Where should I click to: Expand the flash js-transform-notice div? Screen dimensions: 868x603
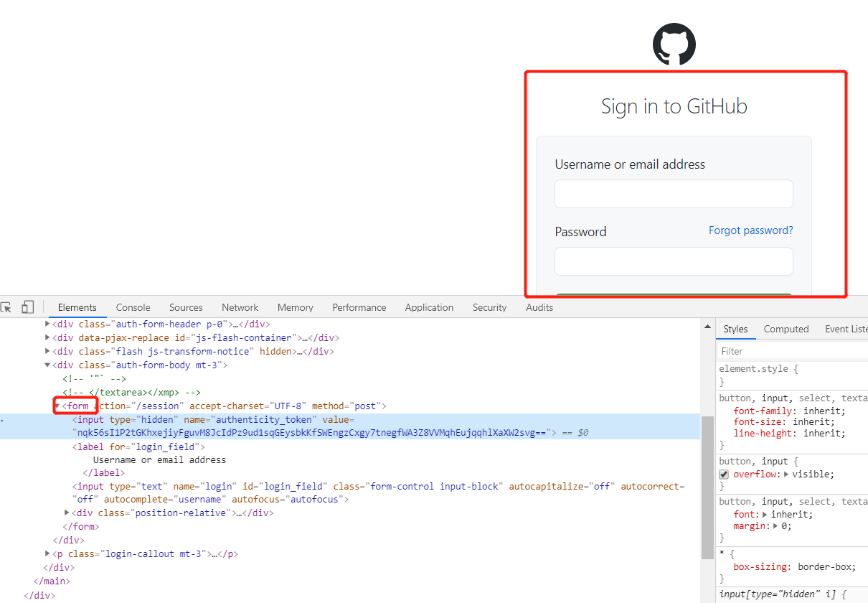pyautogui.click(x=47, y=351)
